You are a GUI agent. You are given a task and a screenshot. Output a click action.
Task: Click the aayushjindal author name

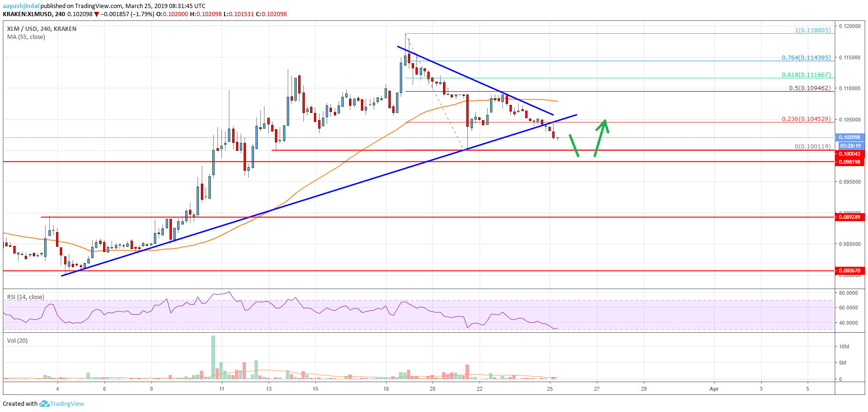[x=21, y=6]
